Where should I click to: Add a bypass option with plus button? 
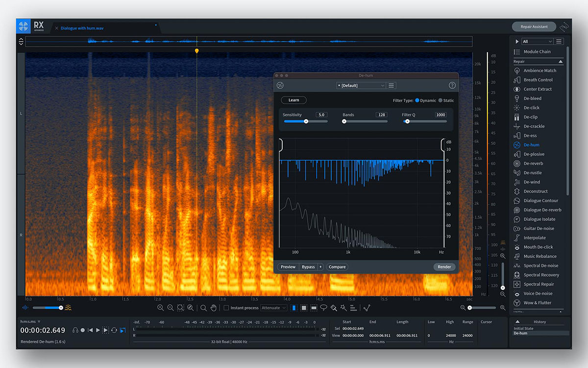click(x=320, y=267)
